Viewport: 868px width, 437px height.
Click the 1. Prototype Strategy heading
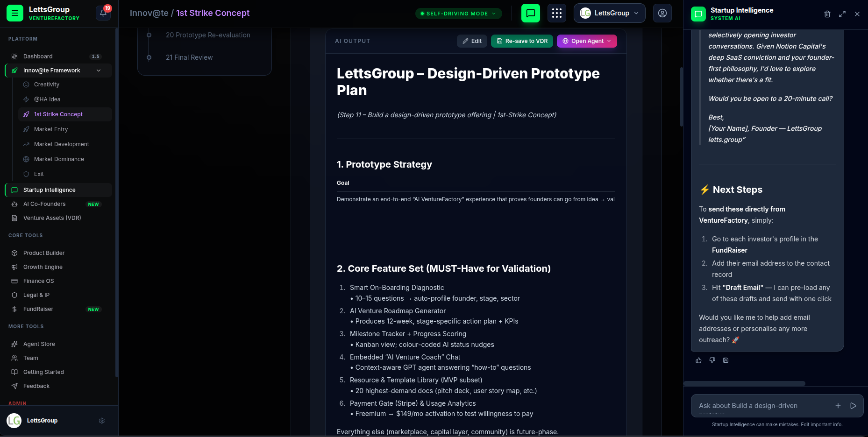click(x=384, y=164)
